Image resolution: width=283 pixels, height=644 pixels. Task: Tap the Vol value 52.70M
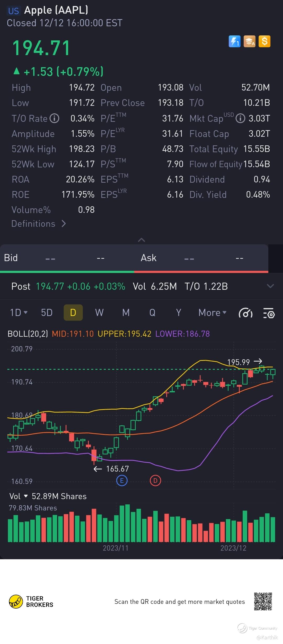pos(255,87)
